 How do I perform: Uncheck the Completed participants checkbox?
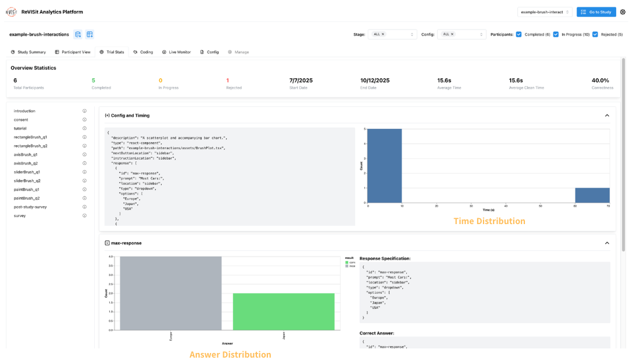tap(518, 34)
